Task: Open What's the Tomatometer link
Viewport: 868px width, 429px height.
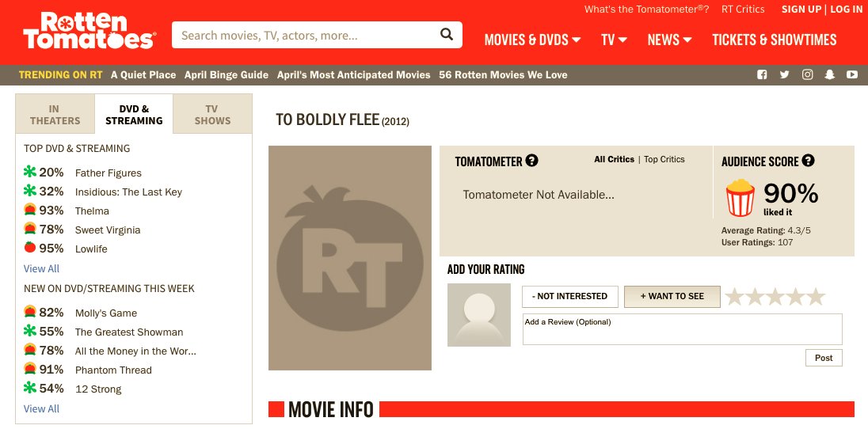Action: click(646, 9)
